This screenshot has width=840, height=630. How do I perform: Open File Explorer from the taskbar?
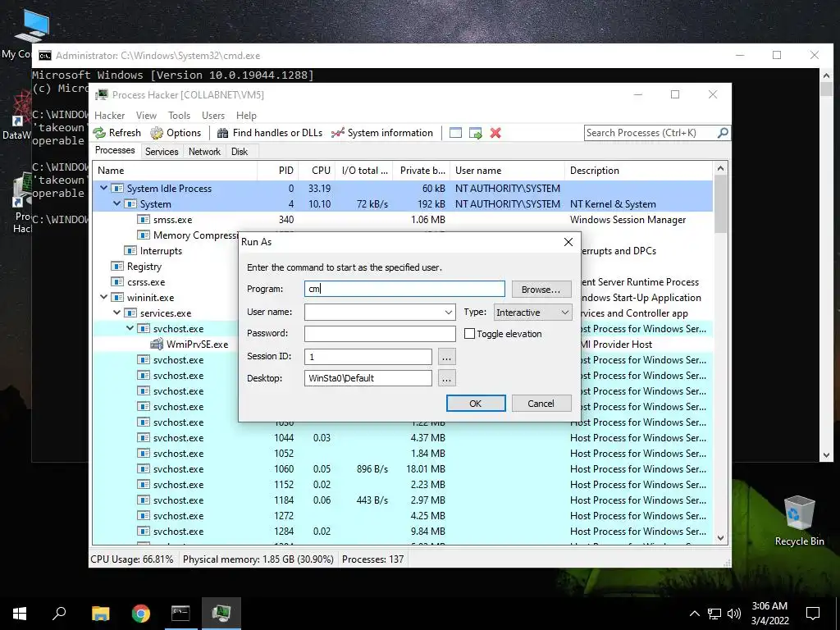(100, 614)
